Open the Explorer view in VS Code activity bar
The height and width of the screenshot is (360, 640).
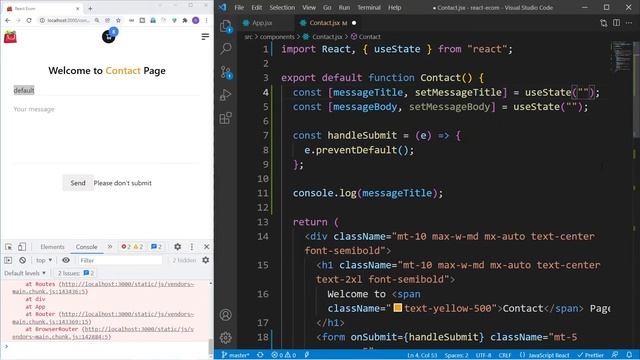pos(226,27)
